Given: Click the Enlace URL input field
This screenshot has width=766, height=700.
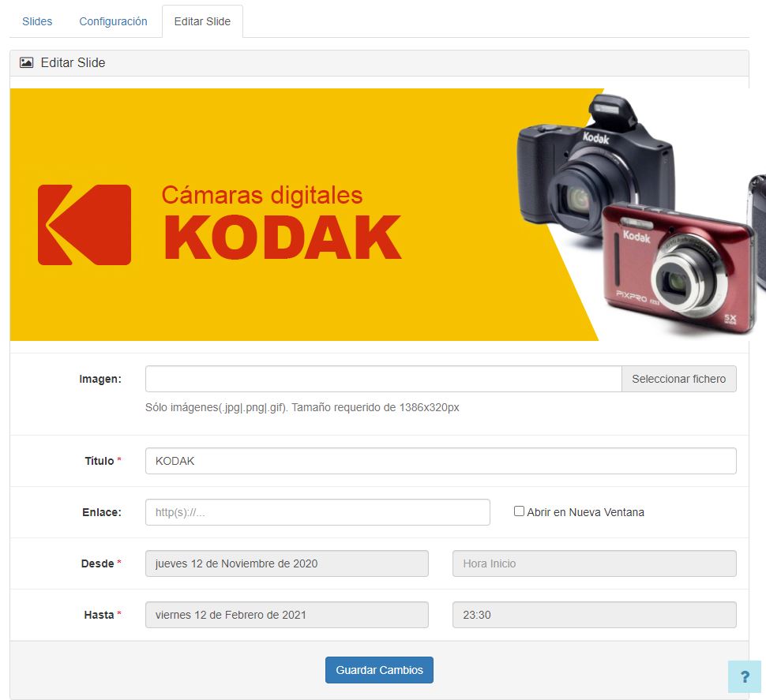Looking at the screenshot, I should (317, 511).
